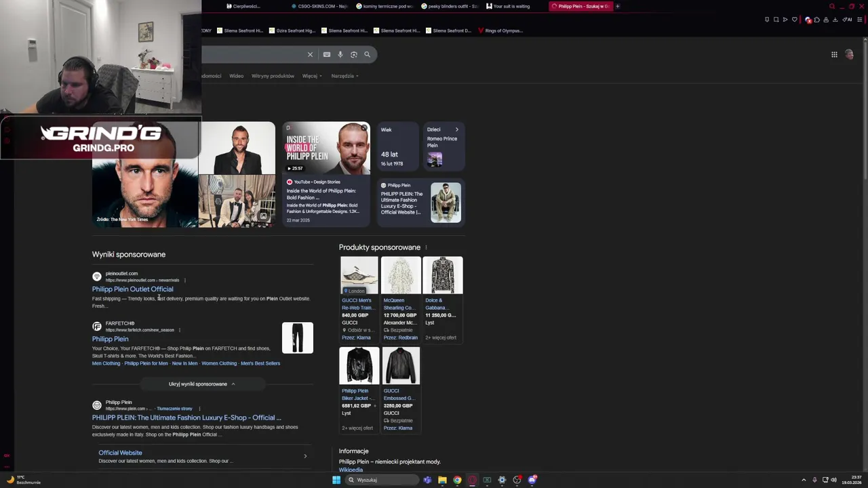This screenshot has width=868, height=488.
Task: Open the Google account avatar menu
Action: click(x=849, y=54)
